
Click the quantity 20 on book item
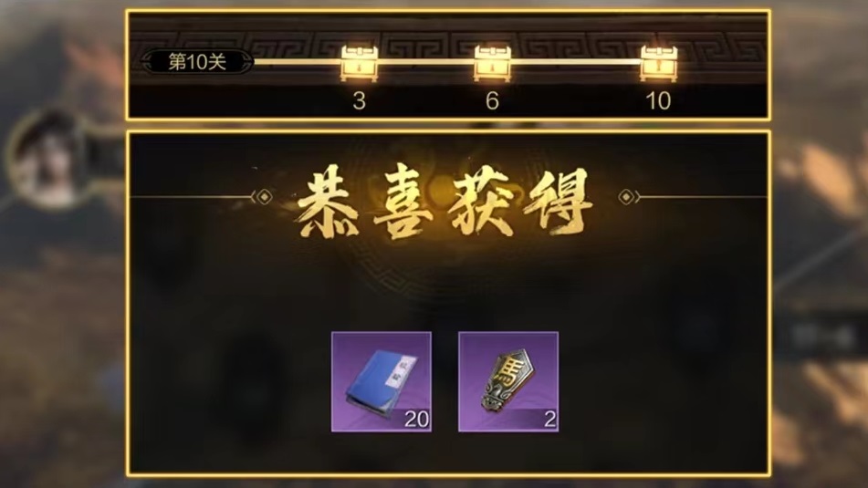pos(416,419)
